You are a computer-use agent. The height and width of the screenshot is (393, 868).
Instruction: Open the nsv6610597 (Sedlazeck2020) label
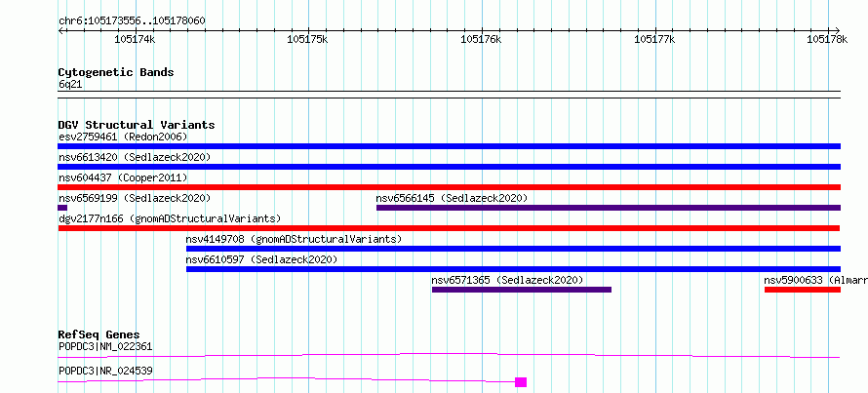pos(261,259)
